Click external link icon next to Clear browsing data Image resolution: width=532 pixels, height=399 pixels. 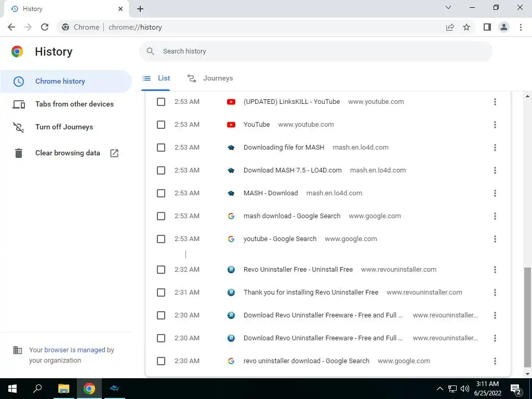(x=114, y=153)
